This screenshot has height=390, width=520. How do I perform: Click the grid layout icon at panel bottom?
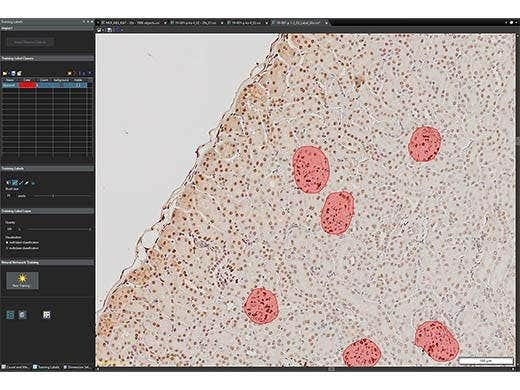click(47, 315)
